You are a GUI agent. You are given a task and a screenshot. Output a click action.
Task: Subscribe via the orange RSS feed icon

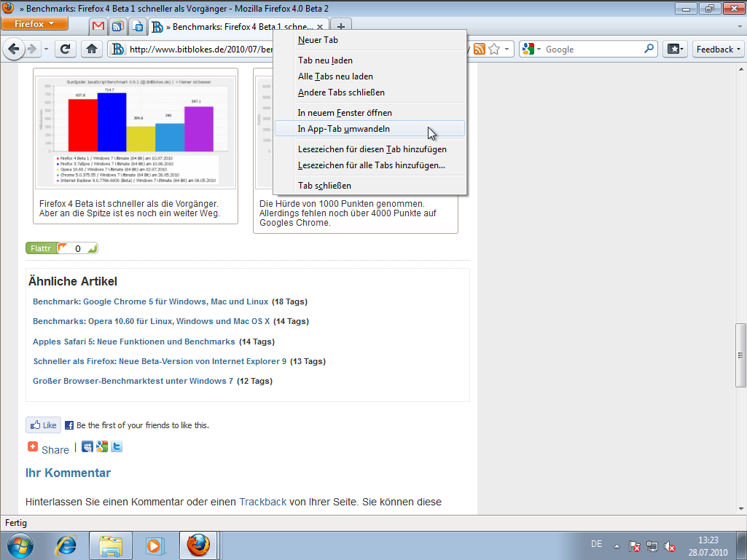pos(480,49)
